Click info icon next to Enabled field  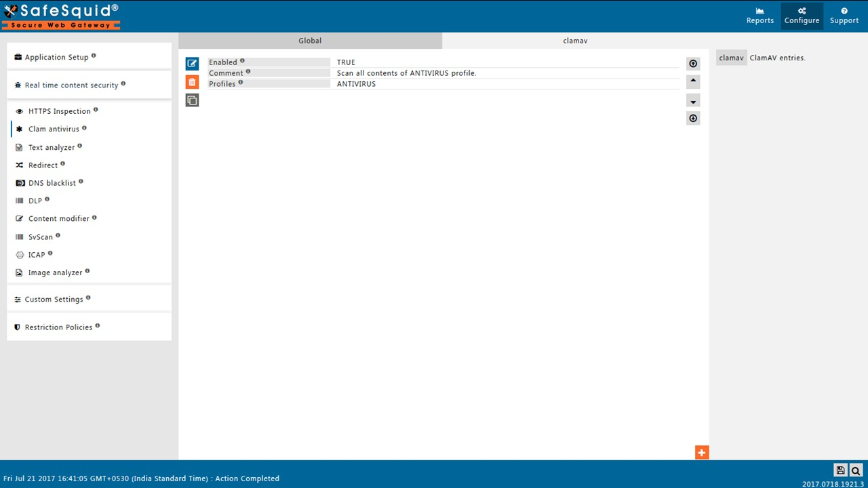tap(242, 61)
